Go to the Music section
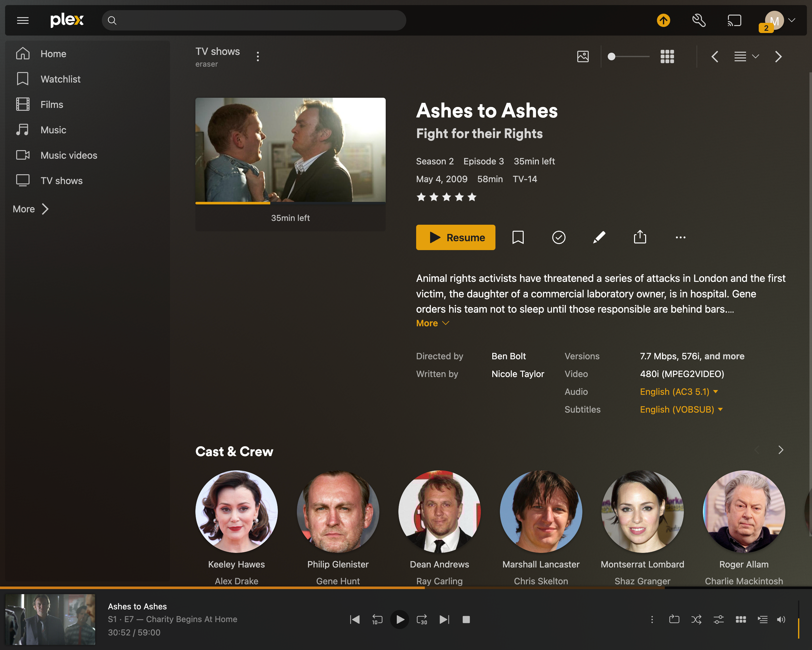 (x=53, y=129)
